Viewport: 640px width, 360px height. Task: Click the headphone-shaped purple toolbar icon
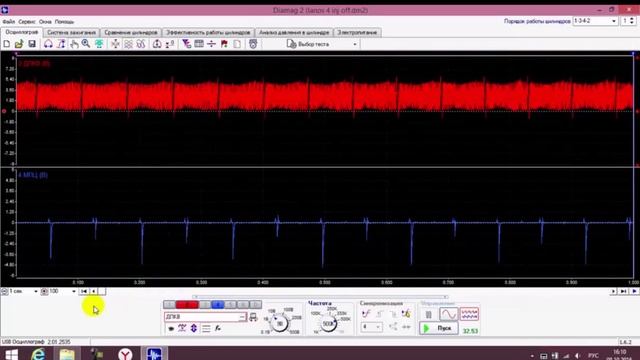[x=48, y=44]
